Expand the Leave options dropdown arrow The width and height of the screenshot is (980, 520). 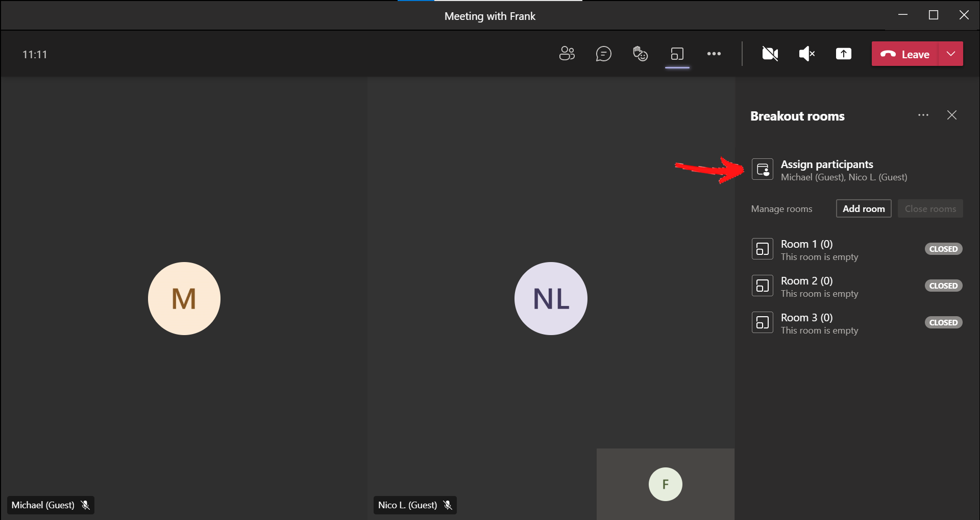[950, 54]
